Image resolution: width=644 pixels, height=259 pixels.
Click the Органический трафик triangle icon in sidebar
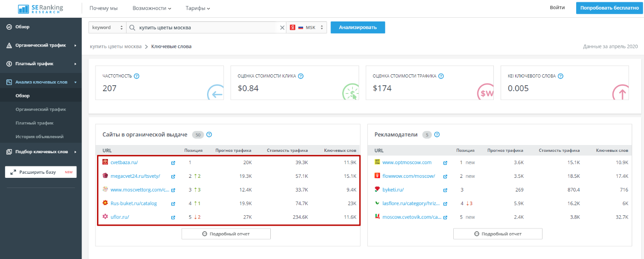click(9, 46)
